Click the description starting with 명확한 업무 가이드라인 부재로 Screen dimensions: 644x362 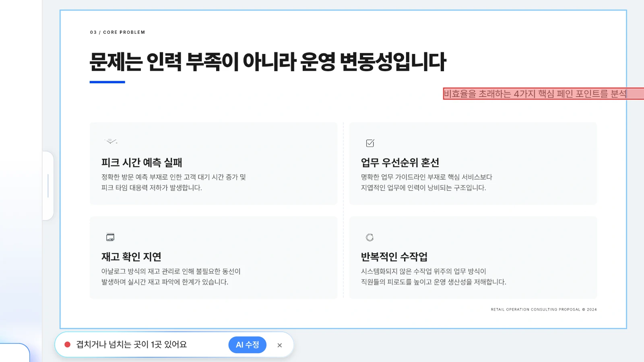coord(426,182)
